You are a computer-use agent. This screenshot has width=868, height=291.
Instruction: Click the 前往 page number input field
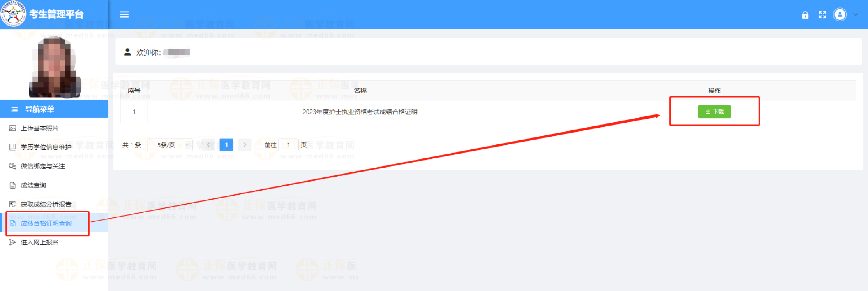pyautogui.click(x=288, y=145)
